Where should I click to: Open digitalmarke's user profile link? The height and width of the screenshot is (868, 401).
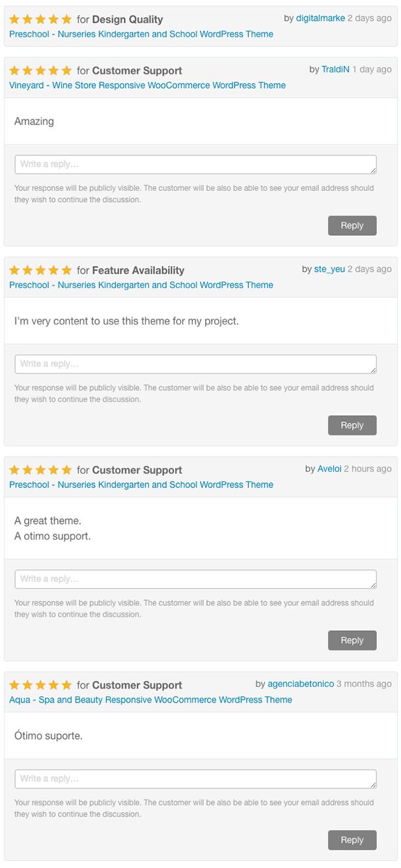320,18
